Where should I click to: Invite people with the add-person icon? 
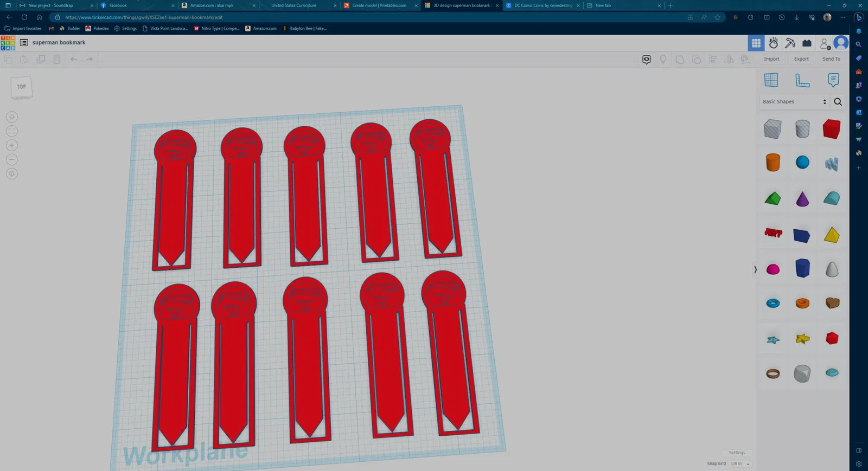point(825,43)
